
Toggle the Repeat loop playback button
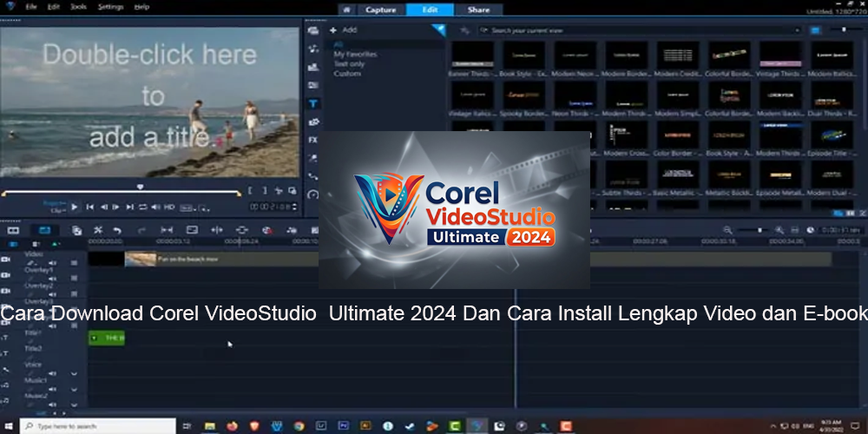(143, 207)
